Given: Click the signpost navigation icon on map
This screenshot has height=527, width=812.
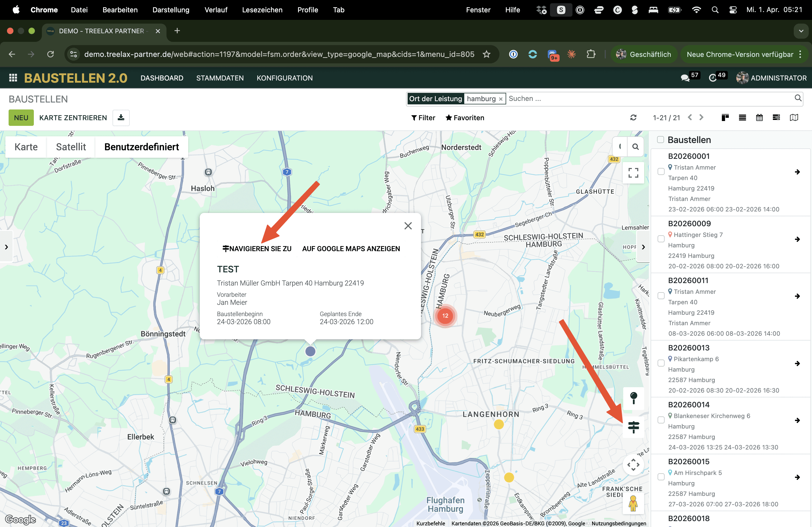Looking at the screenshot, I should [633, 427].
